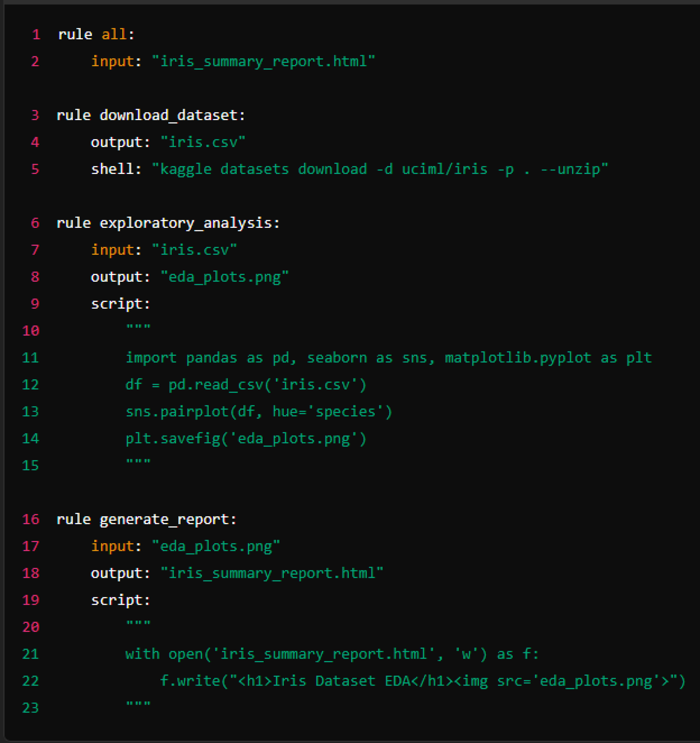Click the pd.read_csv call on line 12
The height and width of the screenshot is (743, 700).
point(246,385)
